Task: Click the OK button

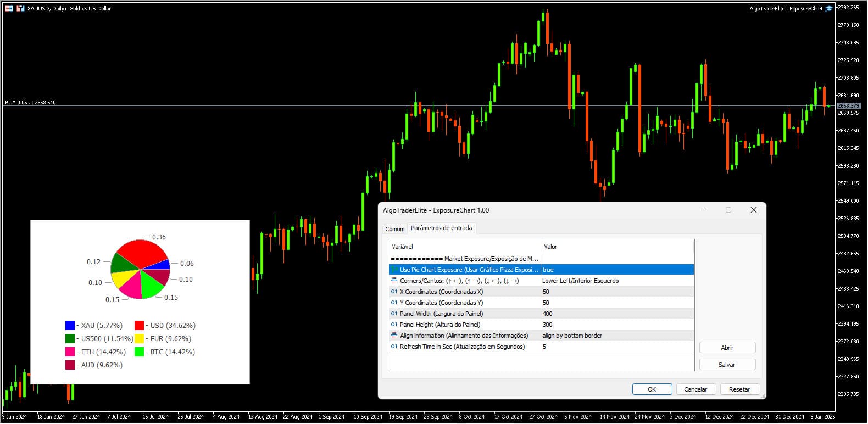Action: click(x=652, y=389)
